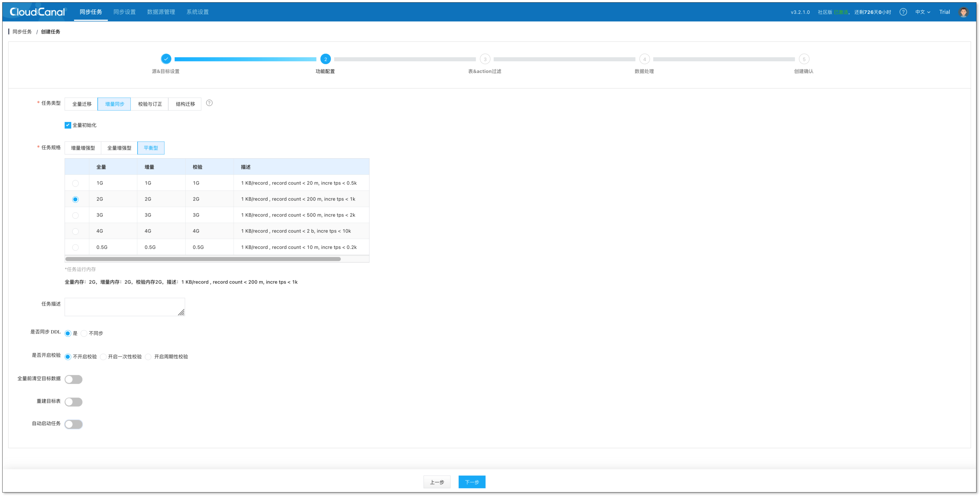Click task type help question icon
Image resolution: width=980 pixels, height=496 pixels.
pos(209,103)
